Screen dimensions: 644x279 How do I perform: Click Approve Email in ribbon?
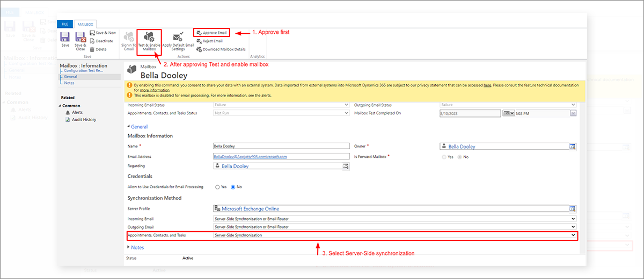click(211, 33)
